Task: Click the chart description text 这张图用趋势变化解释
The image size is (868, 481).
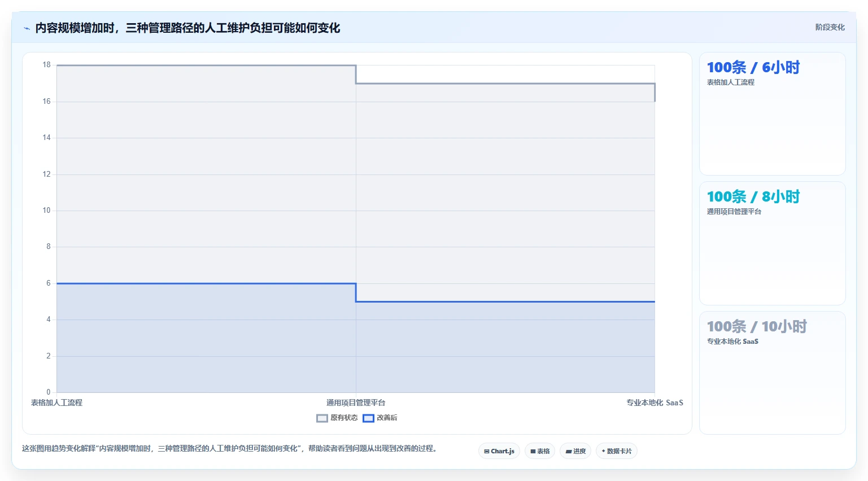Action: tap(229, 449)
